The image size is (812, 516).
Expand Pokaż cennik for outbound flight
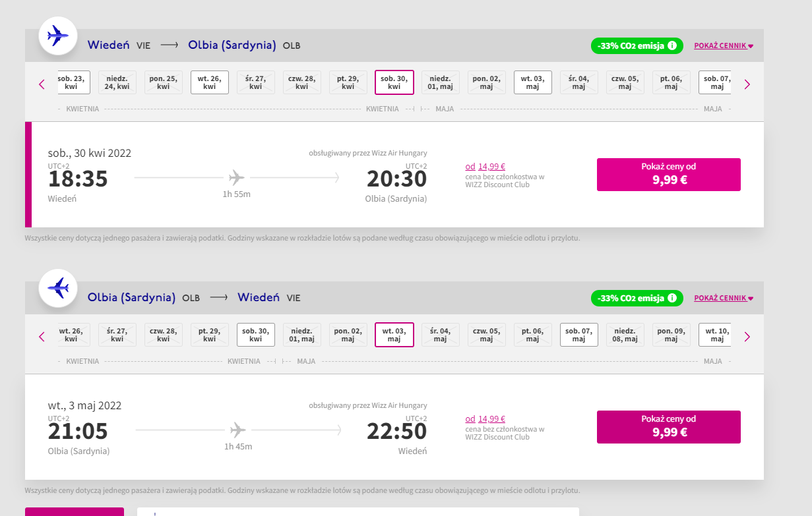pos(723,45)
